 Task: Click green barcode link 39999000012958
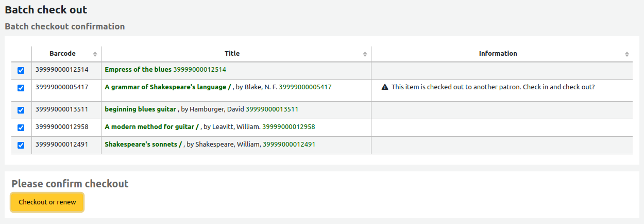pos(289,127)
